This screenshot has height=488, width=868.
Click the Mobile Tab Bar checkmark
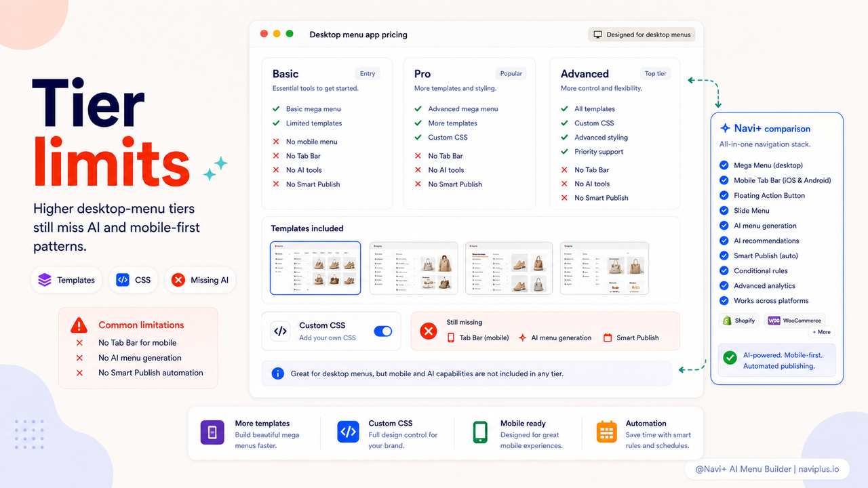[x=724, y=180]
